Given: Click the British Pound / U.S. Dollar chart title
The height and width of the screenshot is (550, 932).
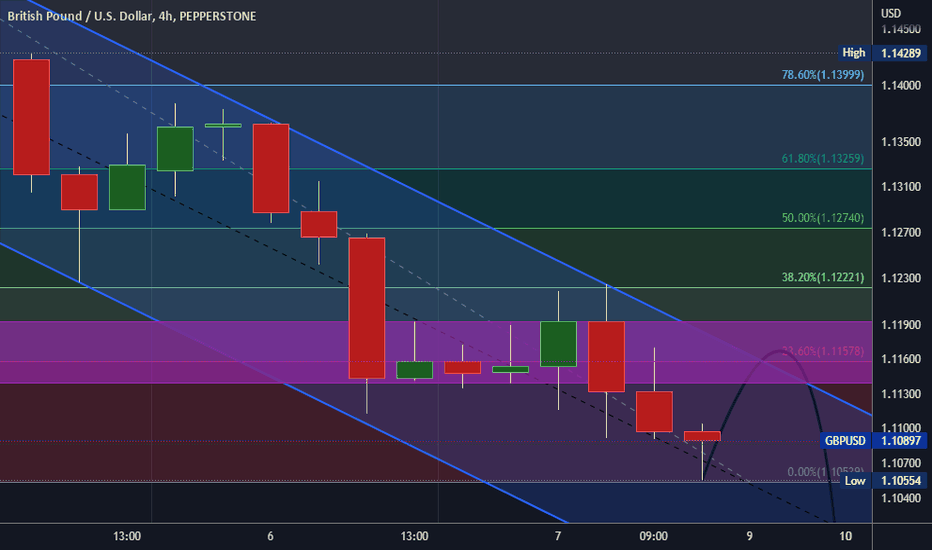Looking at the screenshot, I should [x=131, y=16].
